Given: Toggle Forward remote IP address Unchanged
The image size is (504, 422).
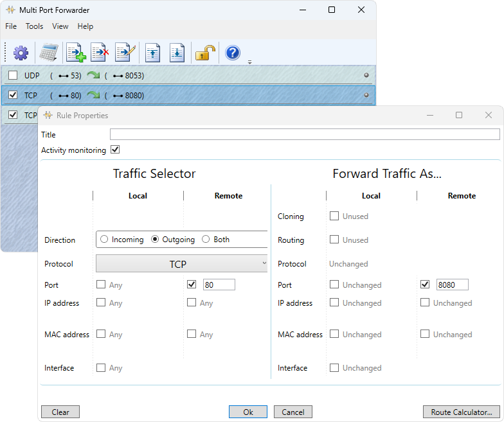Looking at the screenshot, I should pyautogui.click(x=425, y=303).
